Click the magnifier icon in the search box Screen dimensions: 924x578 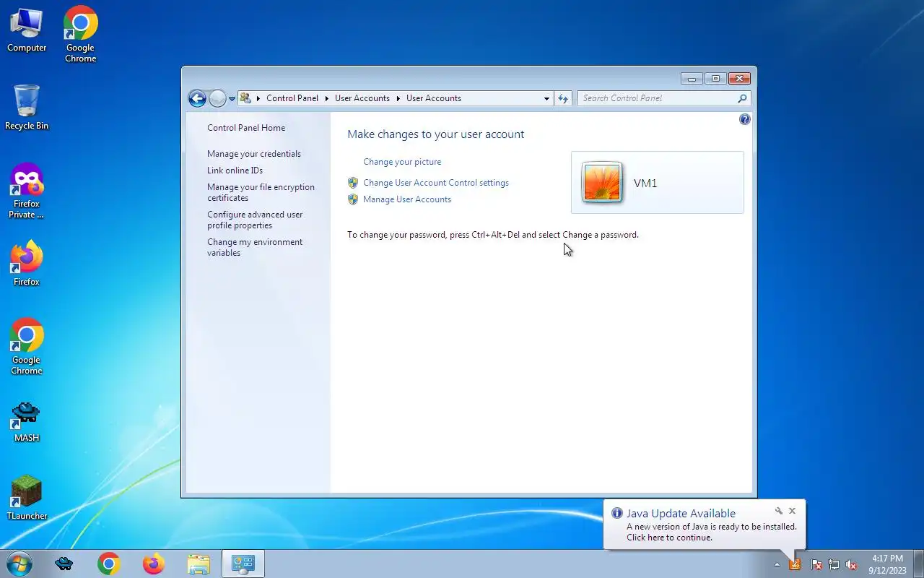[742, 98]
